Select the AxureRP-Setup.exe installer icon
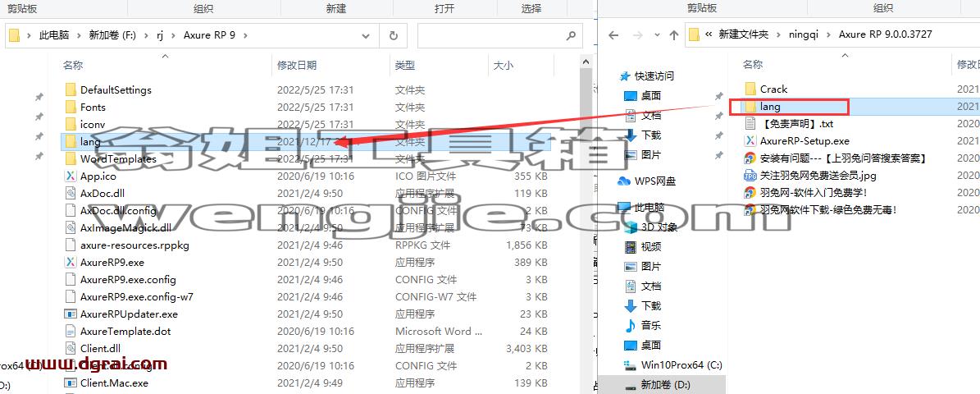 [x=750, y=141]
